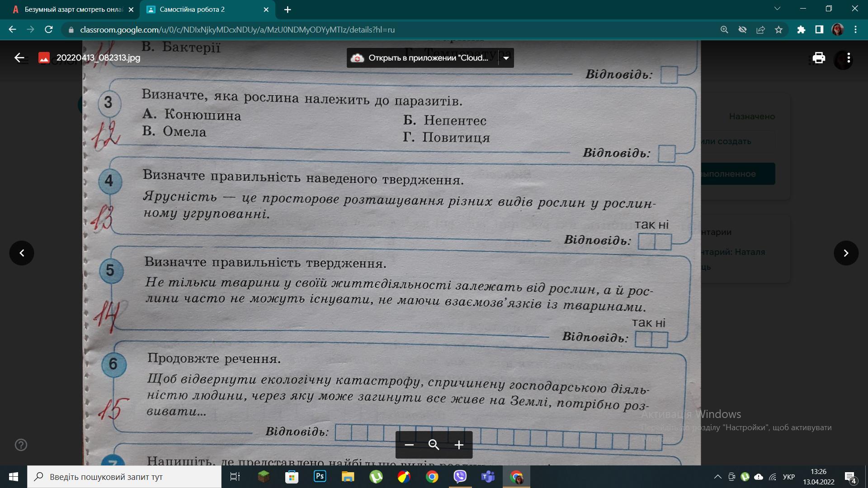
Task: Open the viewer three-dot menu
Action: pos(849,58)
